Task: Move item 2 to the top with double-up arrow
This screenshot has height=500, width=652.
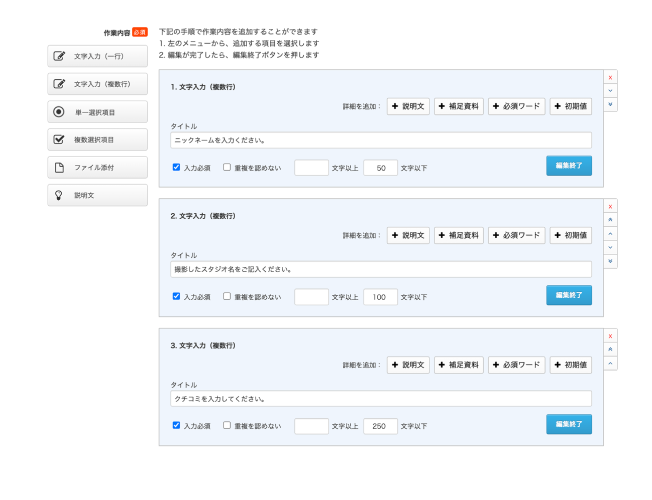Action: (610, 220)
